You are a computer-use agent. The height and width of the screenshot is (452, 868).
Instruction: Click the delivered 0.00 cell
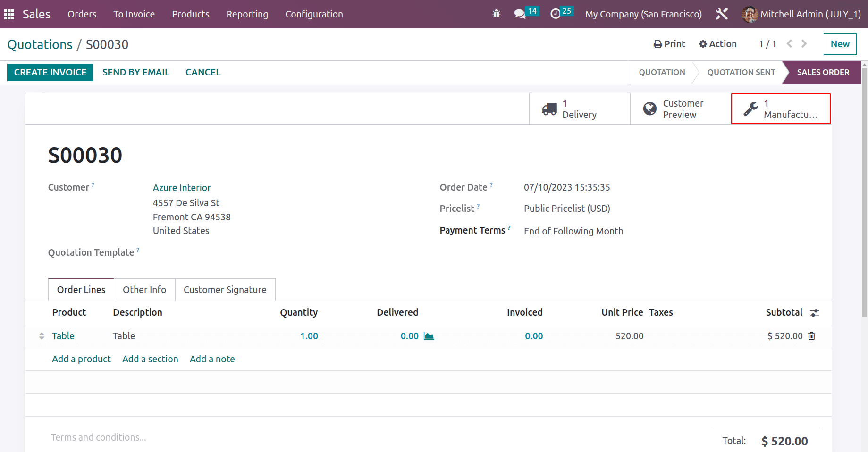tap(409, 336)
